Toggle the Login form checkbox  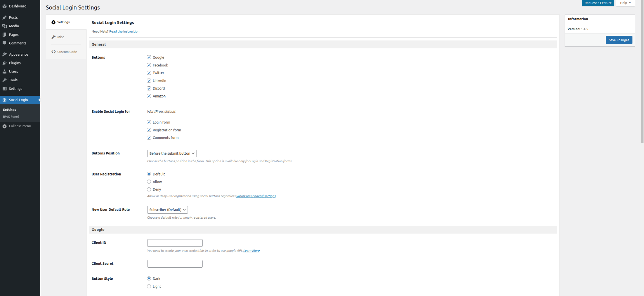[149, 122]
